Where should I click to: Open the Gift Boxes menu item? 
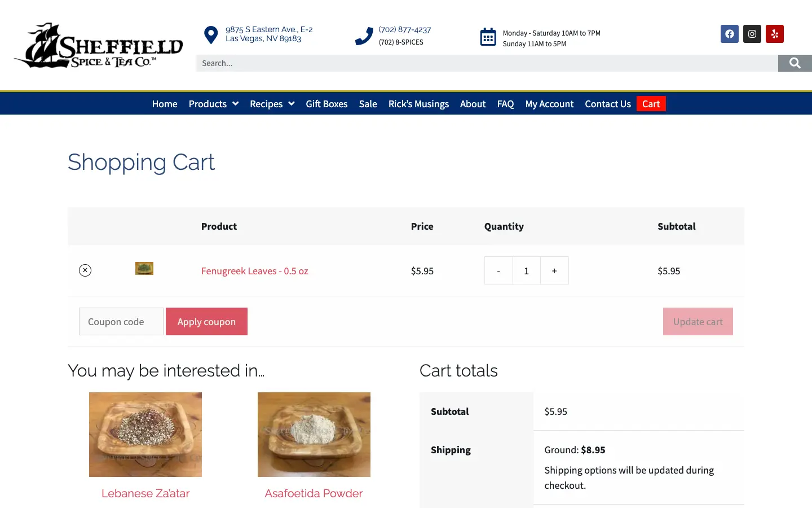(326, 104)
